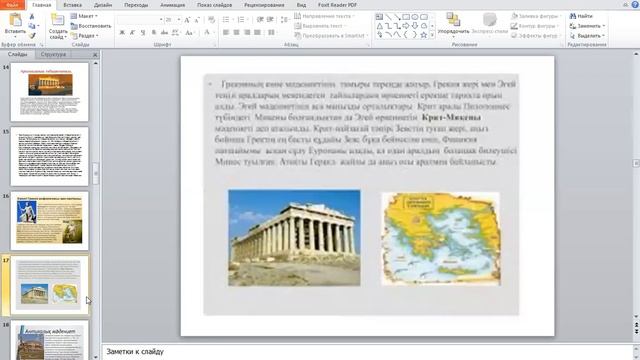
Task: Select slide 16 thumbnail
Action: pyautogui.click(x=49, y=221)
